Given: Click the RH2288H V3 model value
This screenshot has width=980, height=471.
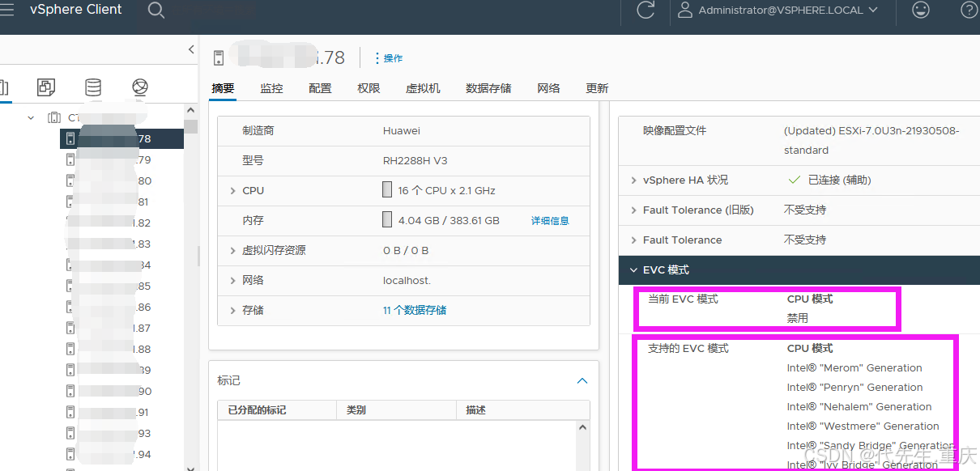Looking at the screenshot, I should coord(416,161).
